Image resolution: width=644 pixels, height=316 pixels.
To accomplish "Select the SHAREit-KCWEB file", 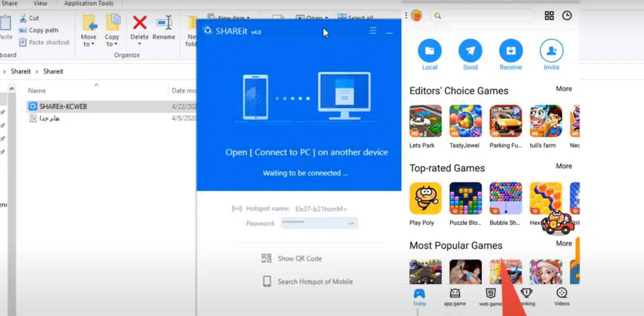I will (x=63, y=106).
